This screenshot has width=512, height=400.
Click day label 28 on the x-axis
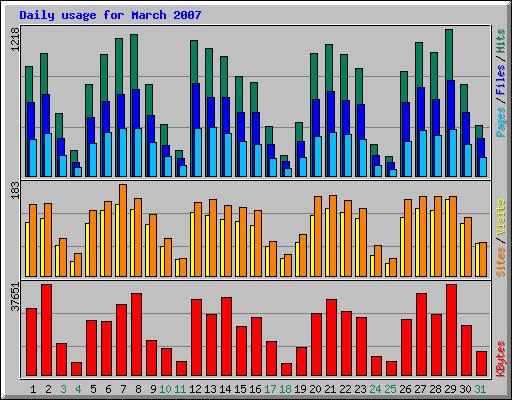[x=435, y=389]
